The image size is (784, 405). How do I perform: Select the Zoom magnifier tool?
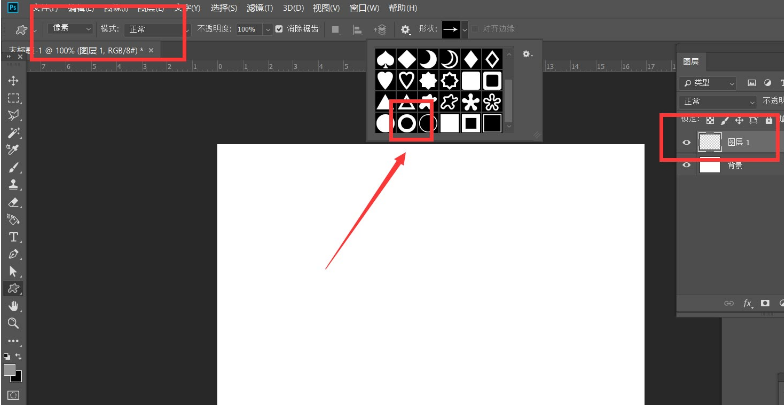tap(13, 323)
